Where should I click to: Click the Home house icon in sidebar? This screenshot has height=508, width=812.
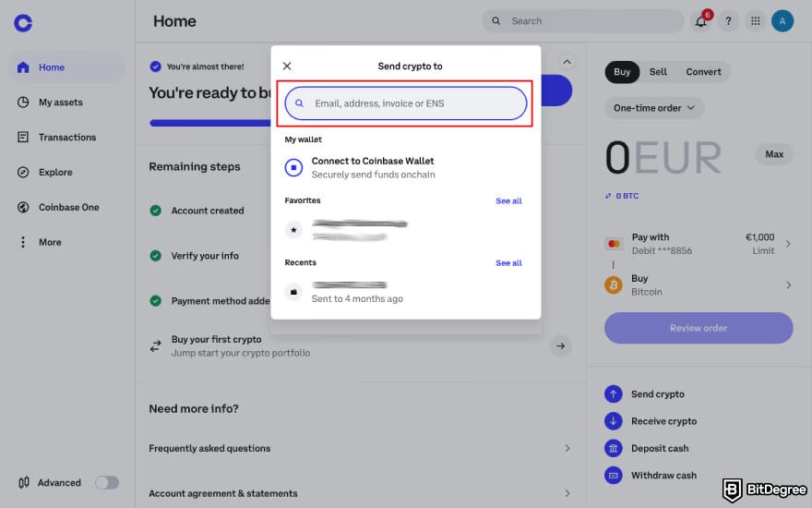23,67
